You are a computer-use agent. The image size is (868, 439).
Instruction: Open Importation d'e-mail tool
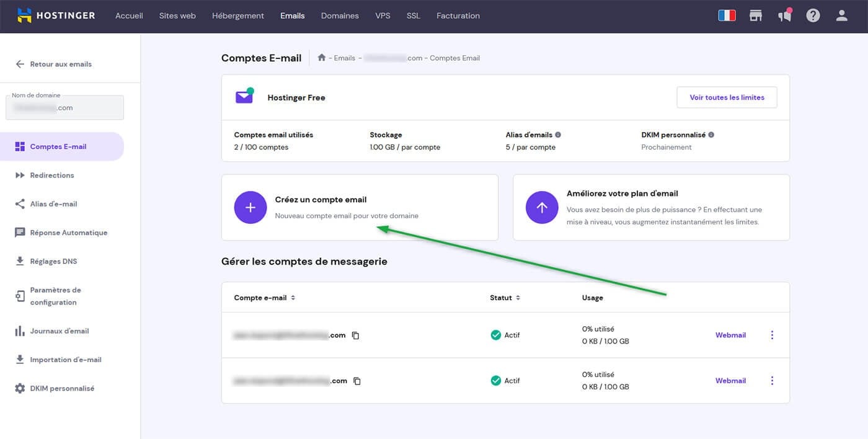64,359
